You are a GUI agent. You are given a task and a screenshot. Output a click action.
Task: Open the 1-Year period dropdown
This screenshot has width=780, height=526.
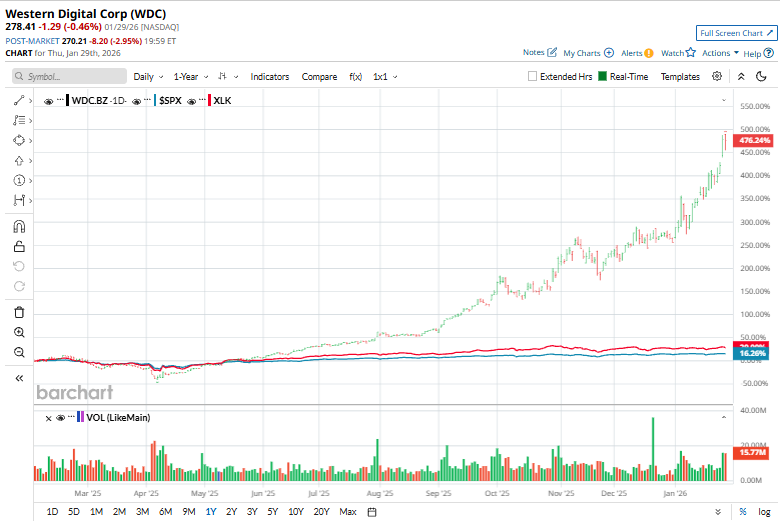(x=191, y=77)
